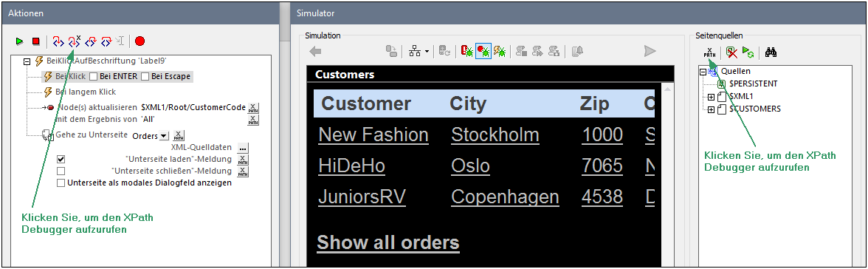Screen dimensions: 868x269
Task: Stop debugging with the red square icon
Action: [x=36, y=41]
